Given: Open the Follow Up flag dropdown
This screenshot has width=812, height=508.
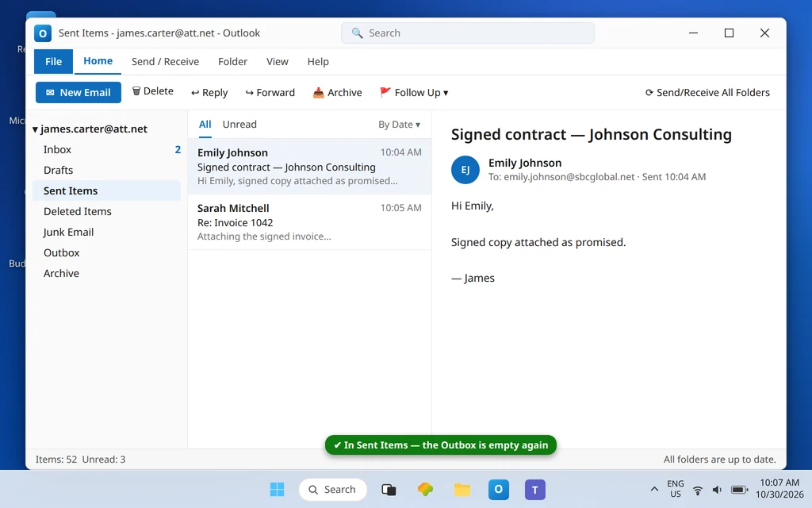Looking at the screenshot, I should 414,92.
